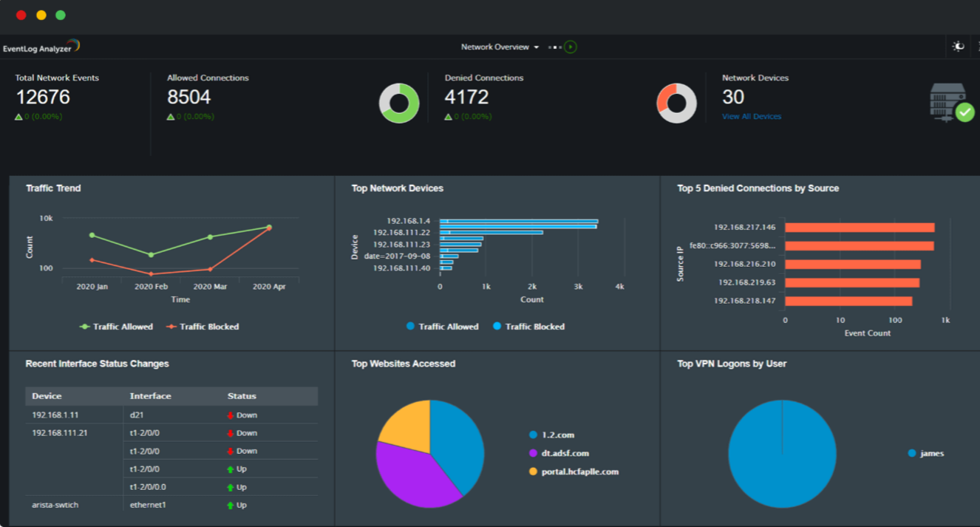Click the Recent Interface Status Changes title
Screen dimensions: 980x527
98,364
